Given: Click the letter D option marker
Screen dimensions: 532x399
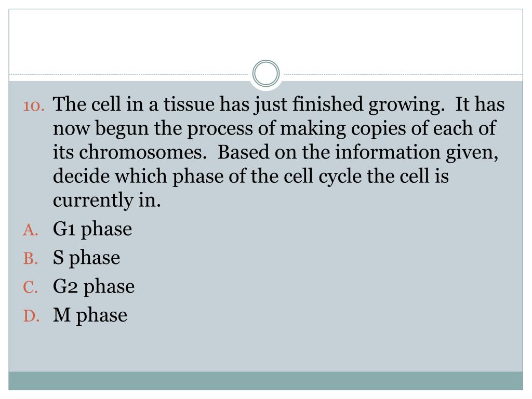Looking at the screenshot, I should (31, 316).
